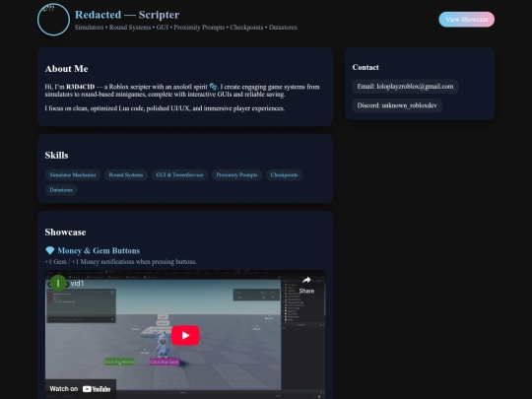Click the Discord unknown_robloxdev chip
Screen dimensions: 532x399
tap(397, 105)
